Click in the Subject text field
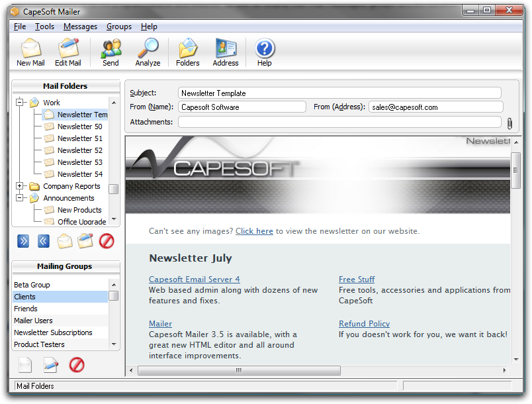Viewport: 532px width, 404px height. (339, 93)
